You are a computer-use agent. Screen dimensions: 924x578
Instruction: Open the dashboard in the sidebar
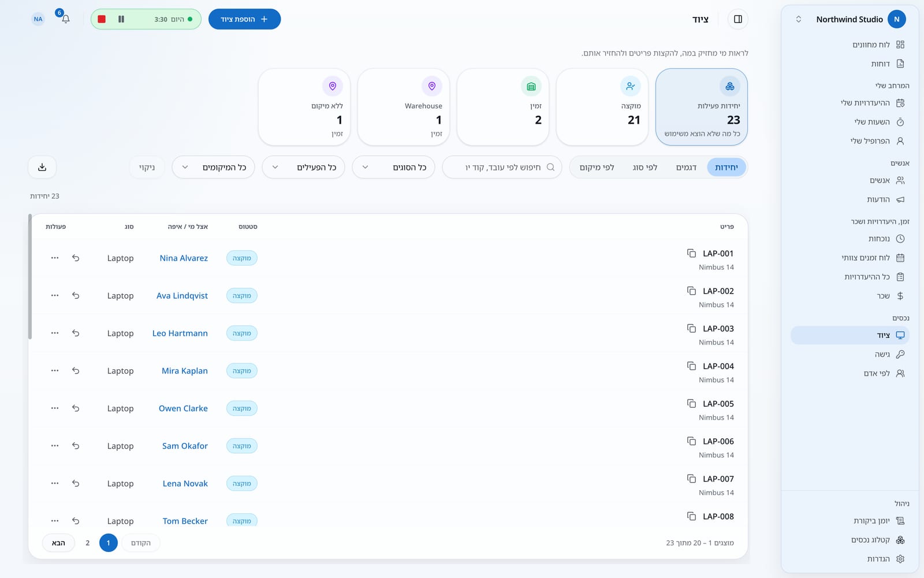click(850, 45)
